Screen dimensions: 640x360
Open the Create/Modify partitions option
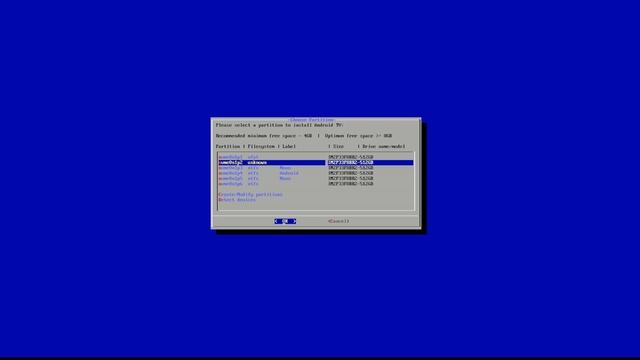tap(250, 195)
